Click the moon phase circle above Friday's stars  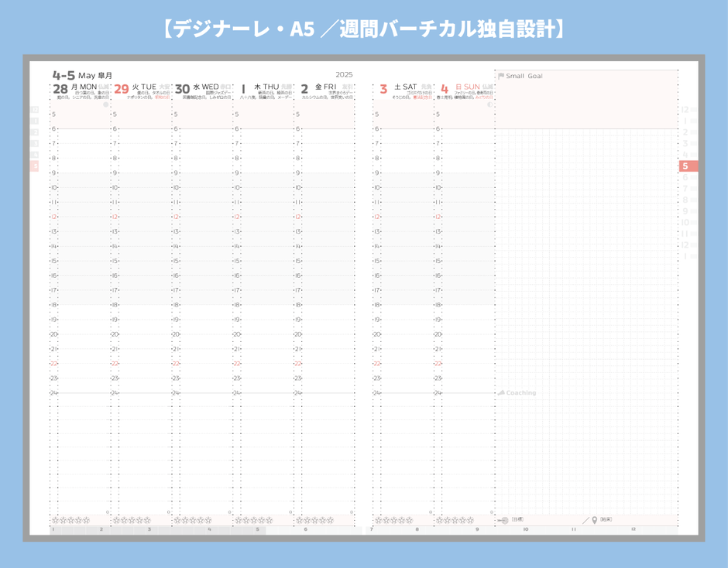pyautogui.click(x=351, y=512)
